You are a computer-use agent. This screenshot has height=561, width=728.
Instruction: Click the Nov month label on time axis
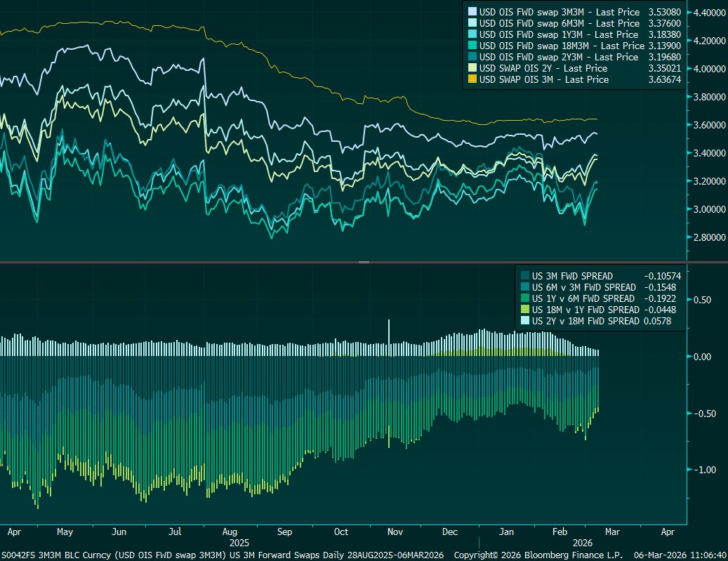(x=395, y=532)
